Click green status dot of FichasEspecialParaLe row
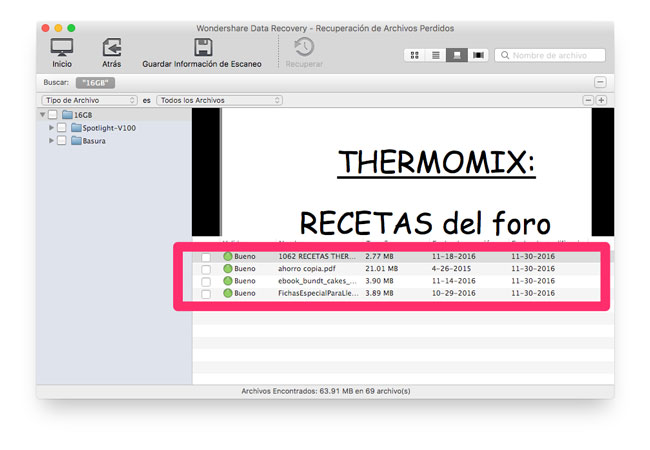This screenshot has width=650, height=450. (x=228, y=293)
